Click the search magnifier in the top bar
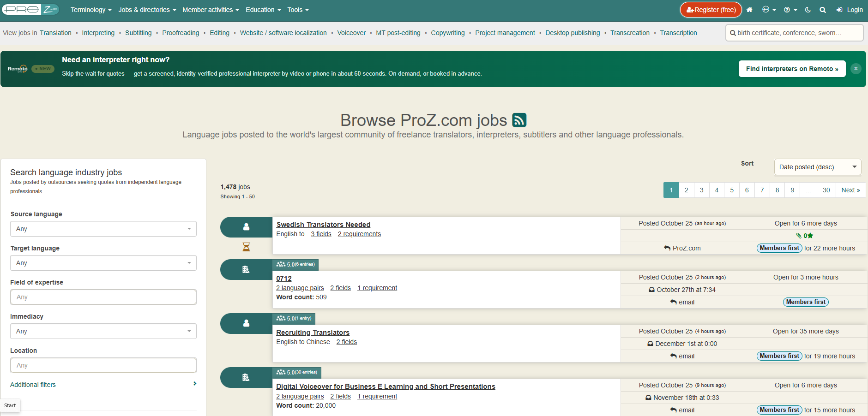Image resolution: width=868 pixels, height=416 pixels. [823, 10]
